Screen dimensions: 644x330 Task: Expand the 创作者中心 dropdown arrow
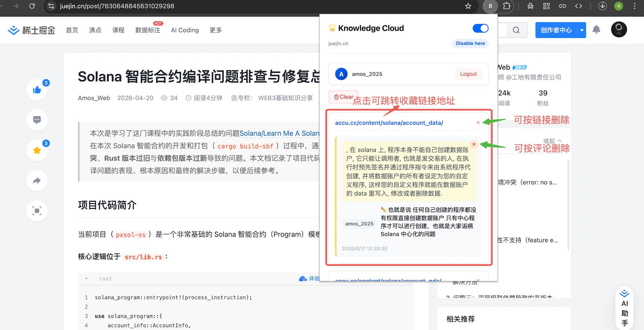582,30
